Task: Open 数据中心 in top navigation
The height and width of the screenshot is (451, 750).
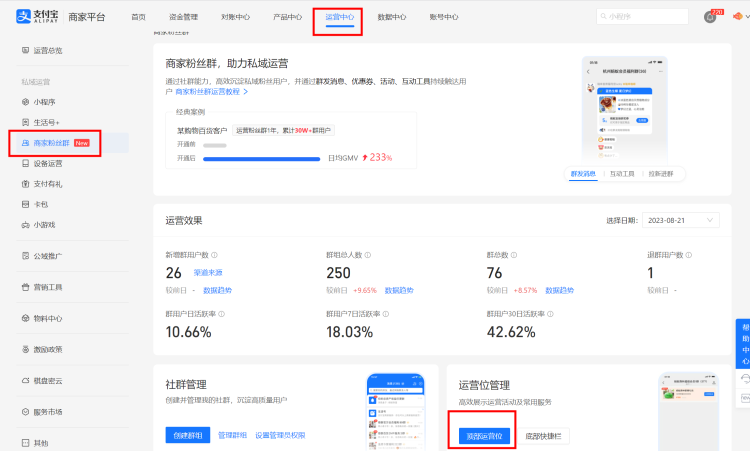Action: (x=392, y=17)
